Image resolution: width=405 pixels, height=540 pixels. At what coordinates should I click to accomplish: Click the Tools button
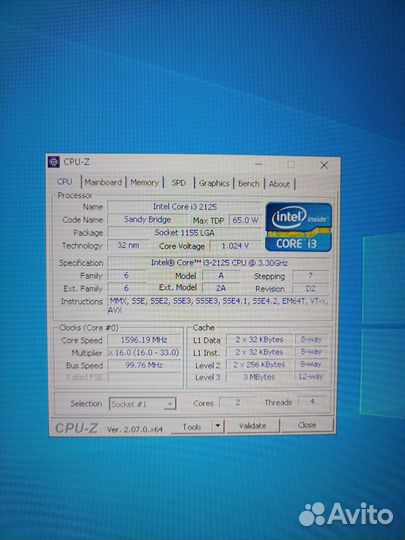(191, 427)
